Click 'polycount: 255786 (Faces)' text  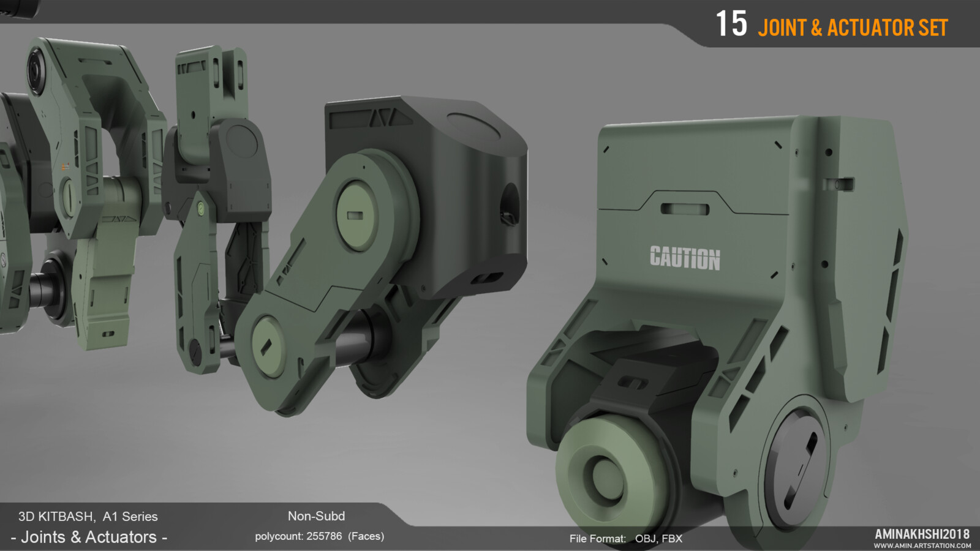[x=320, y=536]
